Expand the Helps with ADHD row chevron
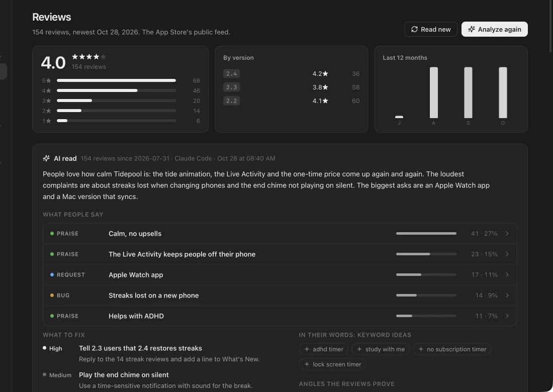This screenshot has width=553, height=392. pyautogui.click(x=507, y=316)
